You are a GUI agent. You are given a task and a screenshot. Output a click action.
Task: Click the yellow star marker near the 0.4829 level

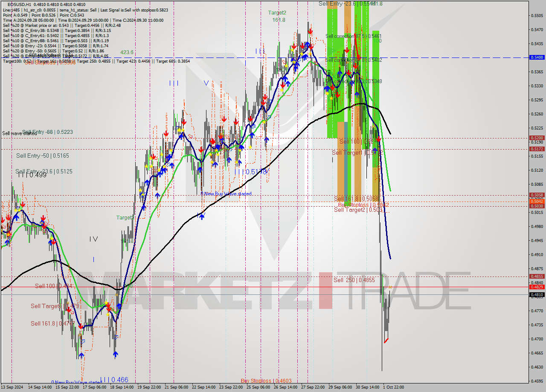390,288
